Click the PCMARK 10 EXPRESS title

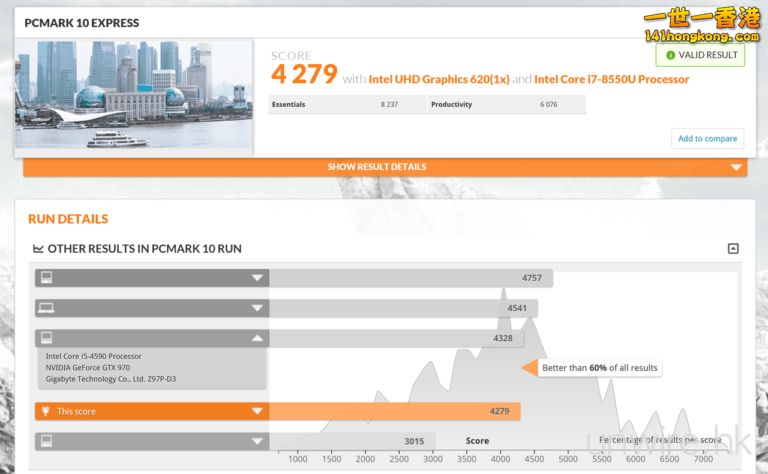[82, 23]
